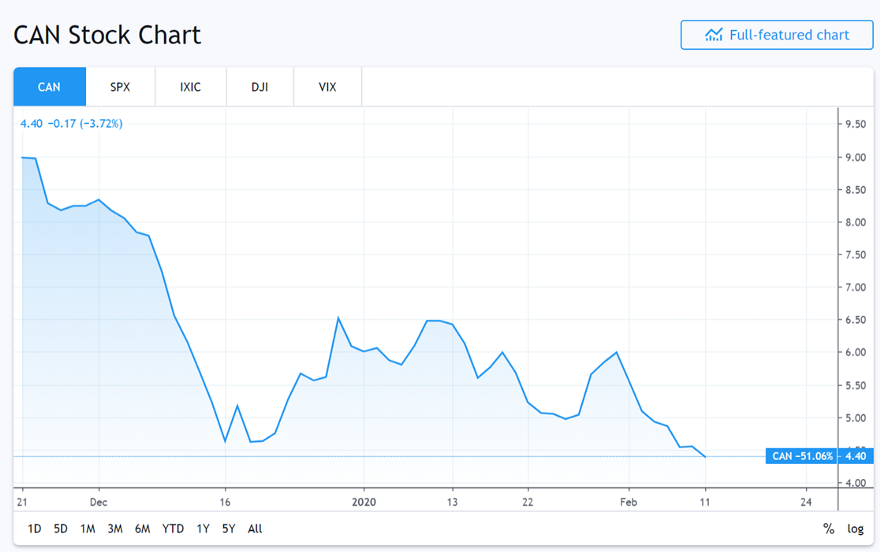Open the Full-featured chart

pos(777,35)
